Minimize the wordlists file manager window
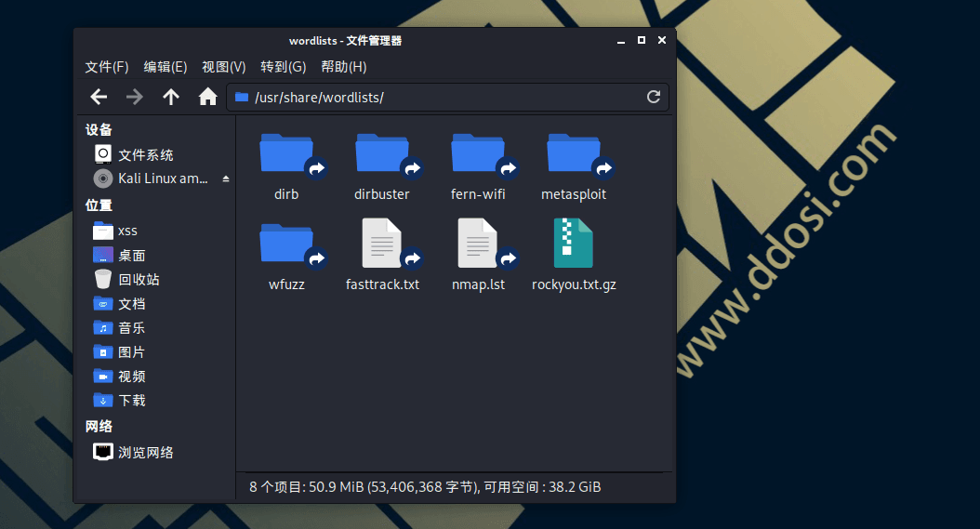The image size is (980, 529). pos(620,41)
